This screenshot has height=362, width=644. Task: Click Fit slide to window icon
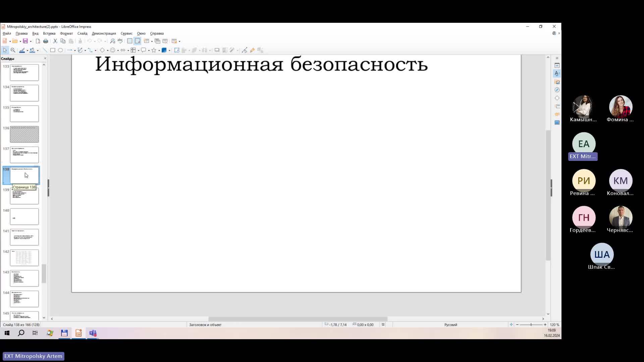coord(511,324)
